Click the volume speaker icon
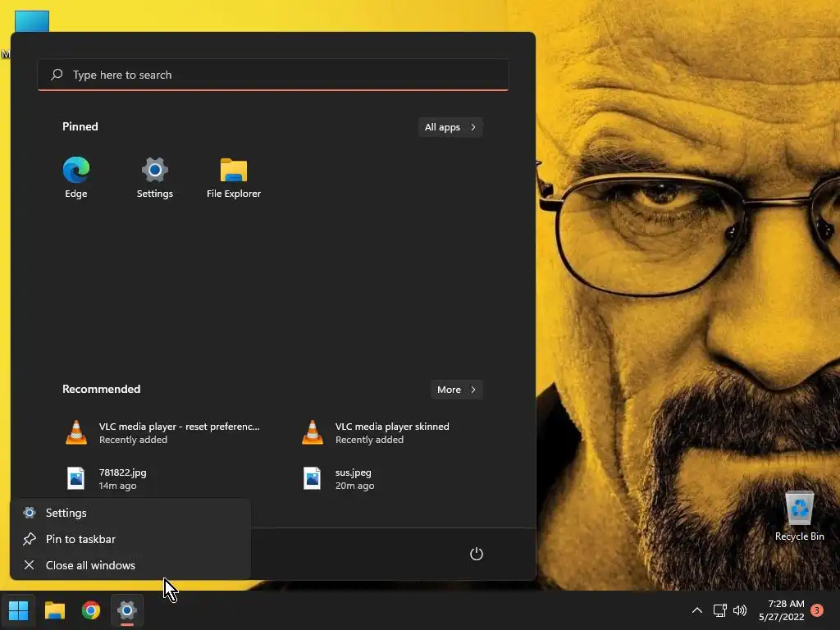The width and height of the screenshot is (840, 630). tap(740, 610)
